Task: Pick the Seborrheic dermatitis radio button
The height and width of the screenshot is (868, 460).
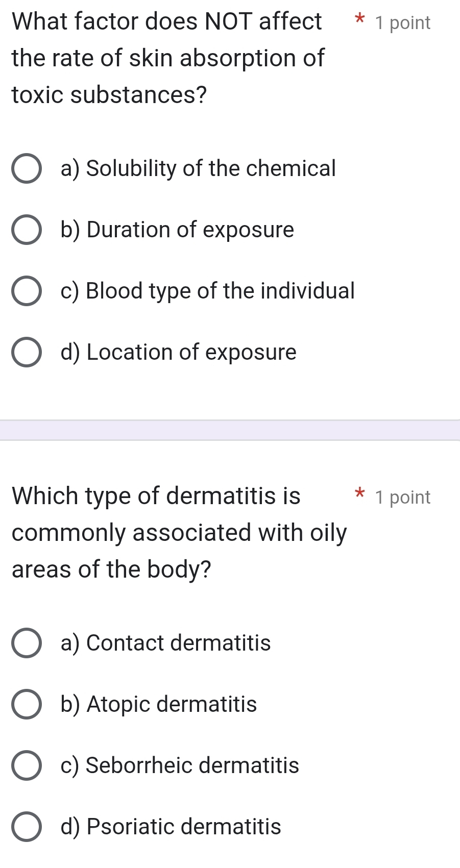Action: pos(26,765)
